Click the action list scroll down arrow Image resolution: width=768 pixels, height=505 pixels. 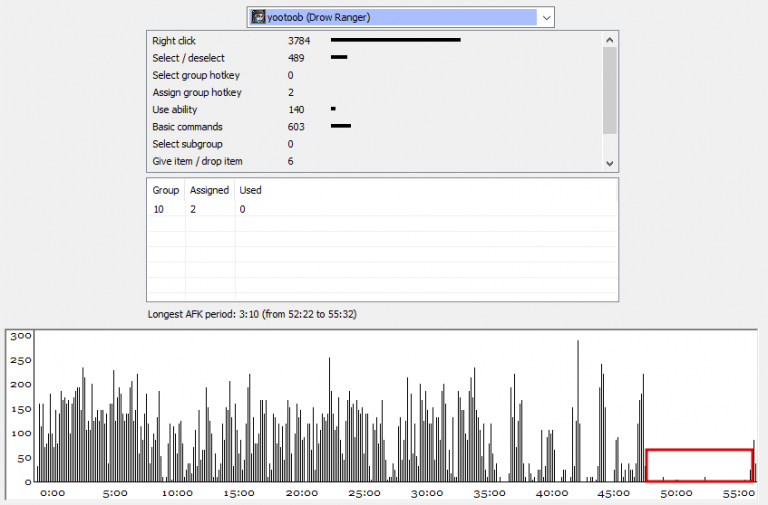click(x=609, y=163)
